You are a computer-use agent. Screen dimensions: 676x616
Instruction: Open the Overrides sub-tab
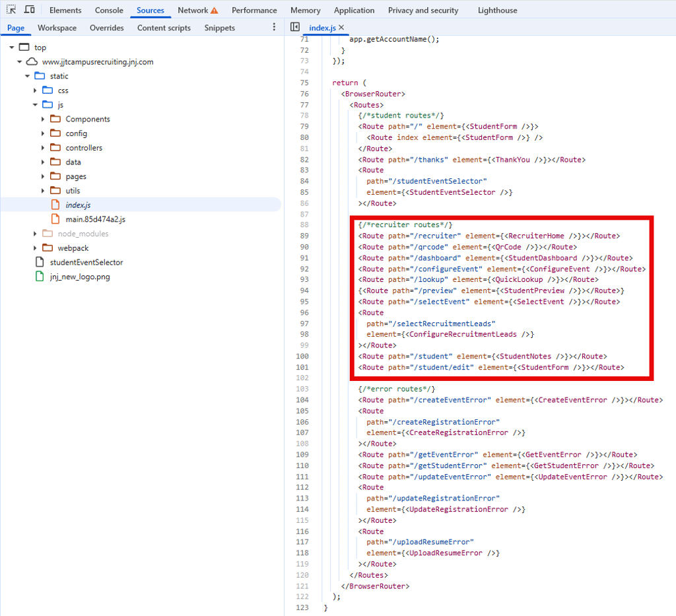click(106, 28)
